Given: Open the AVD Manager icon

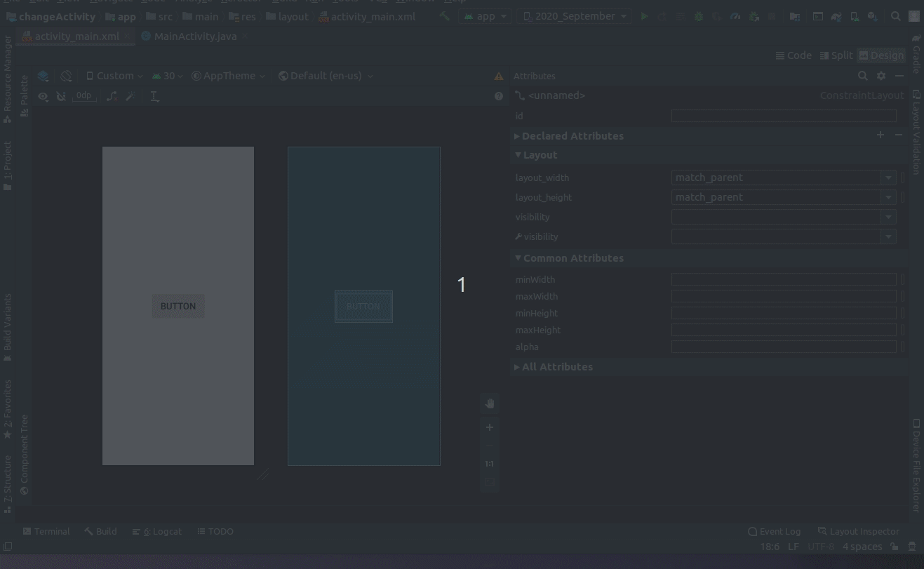Looking at the screenshot, I should coord(855,16).
